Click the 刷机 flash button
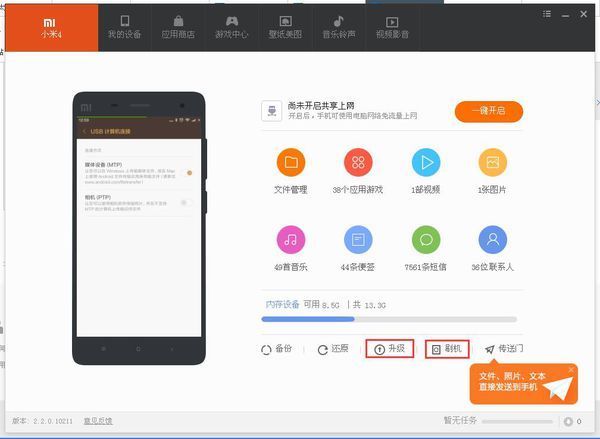The image size is (600, 439). point(447,349)
